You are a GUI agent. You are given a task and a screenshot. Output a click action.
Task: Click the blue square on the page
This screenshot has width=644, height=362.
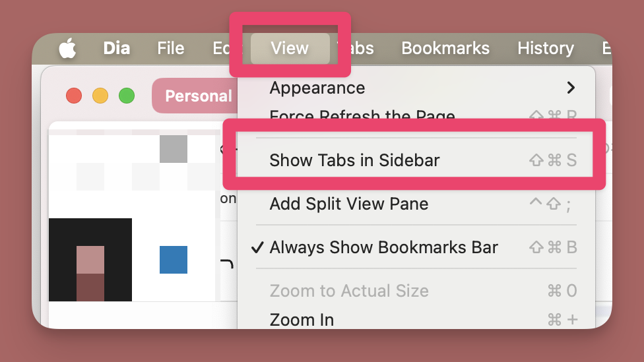pyautogui.click(x=174, y=260)
